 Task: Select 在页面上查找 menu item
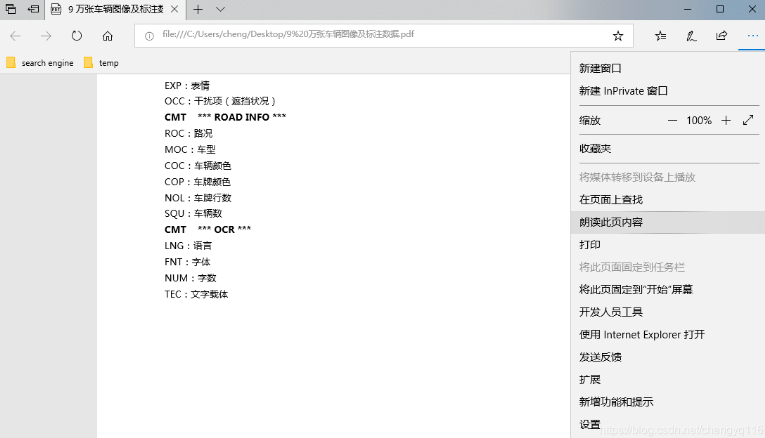point(667,199)
